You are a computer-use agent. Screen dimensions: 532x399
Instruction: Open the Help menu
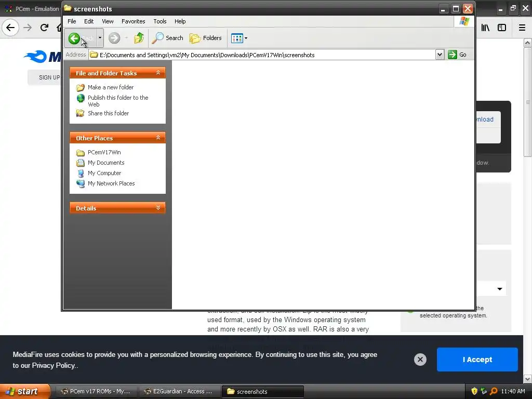coord(180,21)
